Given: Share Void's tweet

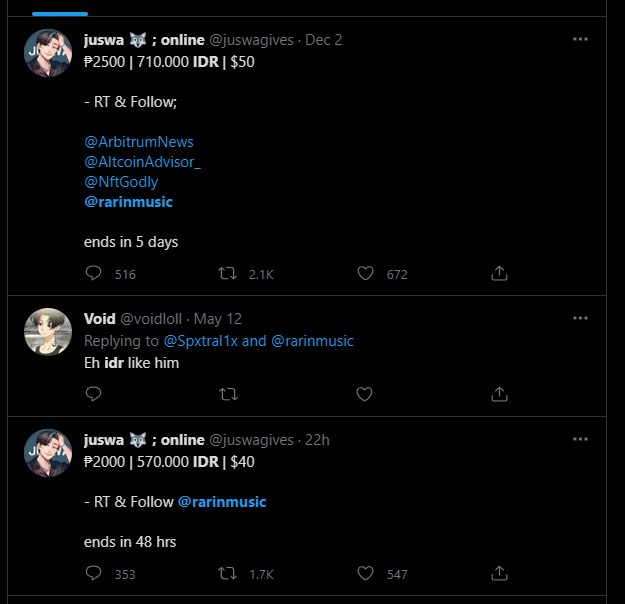Looking at the screenshot, I should (x=500, y=394).
